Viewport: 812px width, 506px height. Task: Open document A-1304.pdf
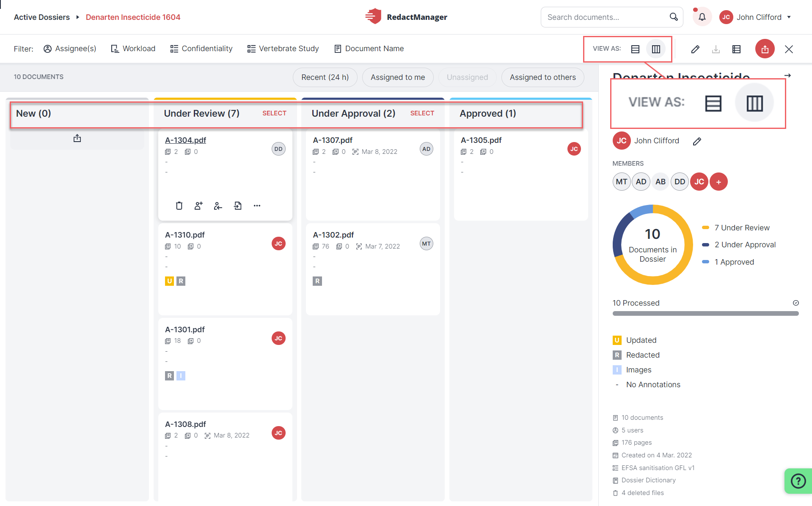[x=185, y=140]
